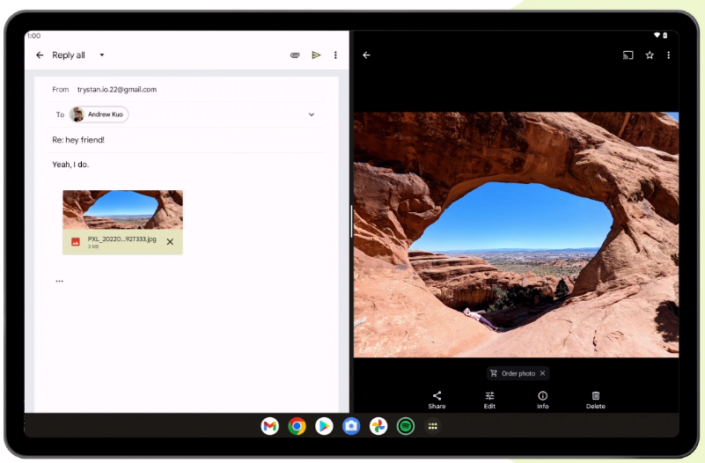Click the attach file paperclip icon
The image size is (705, 463).
[295, 55]
